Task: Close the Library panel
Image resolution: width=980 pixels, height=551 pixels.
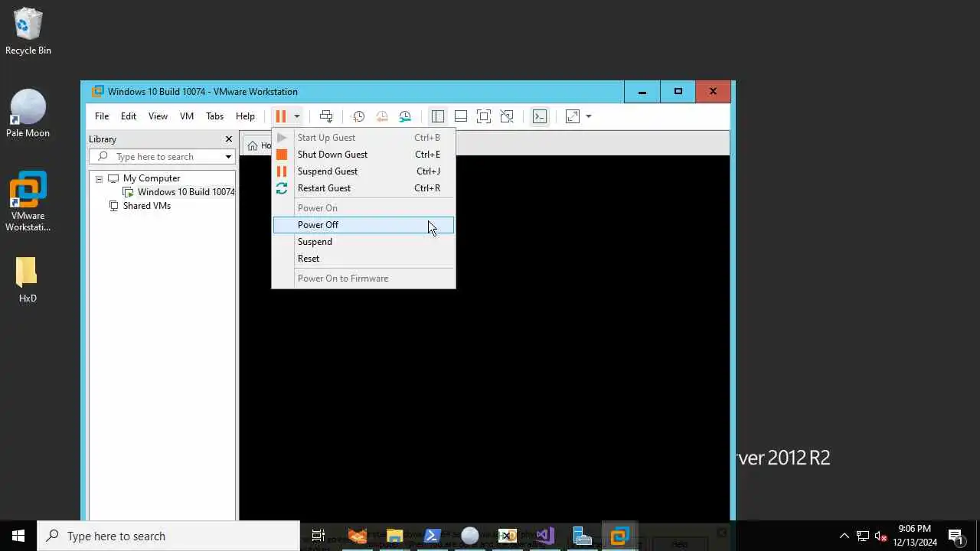Action: [228, 139]
